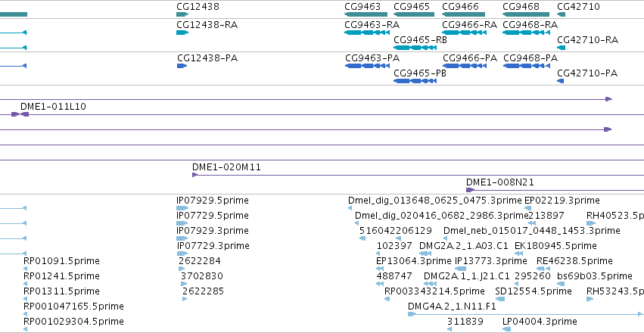
Task: Click EST label 102397
Action: pyautogui.click(x=394, y=245)
